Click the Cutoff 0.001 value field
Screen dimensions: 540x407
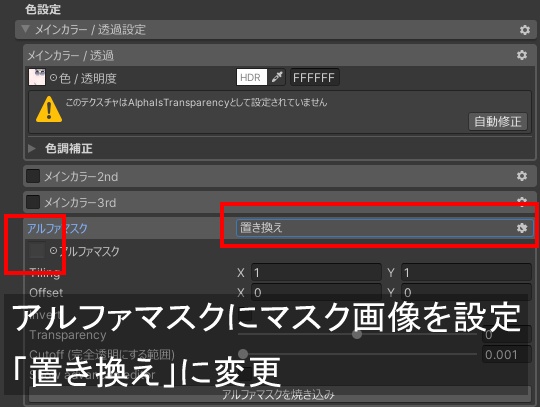click(506, 354)
